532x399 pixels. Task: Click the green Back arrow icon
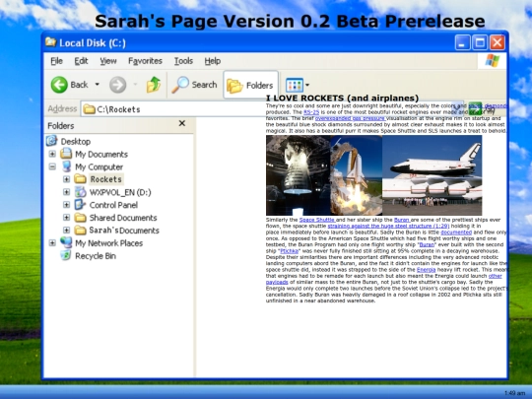(59, 85)
